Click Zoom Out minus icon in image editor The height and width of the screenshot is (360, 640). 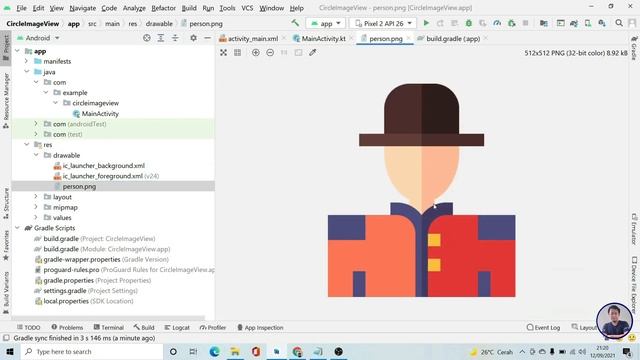pyautogui.click(x=270, y=53)
